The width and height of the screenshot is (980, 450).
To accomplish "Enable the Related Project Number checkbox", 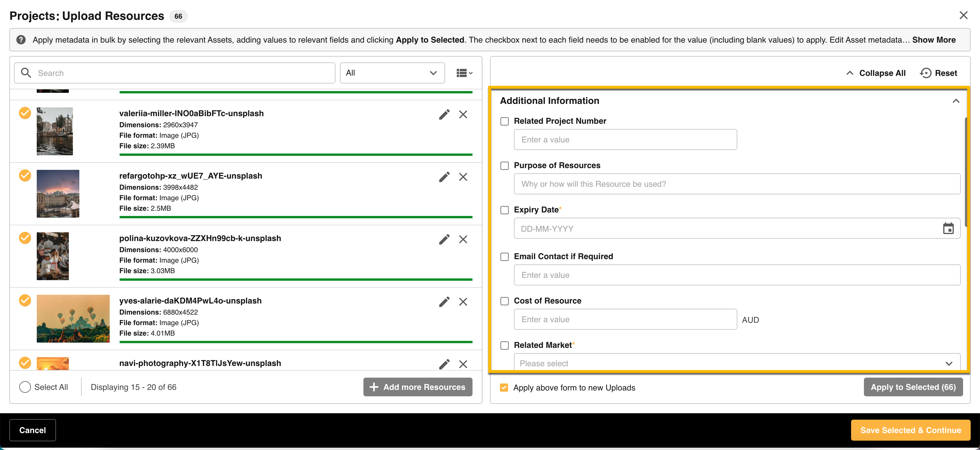I will click(505, 121).
